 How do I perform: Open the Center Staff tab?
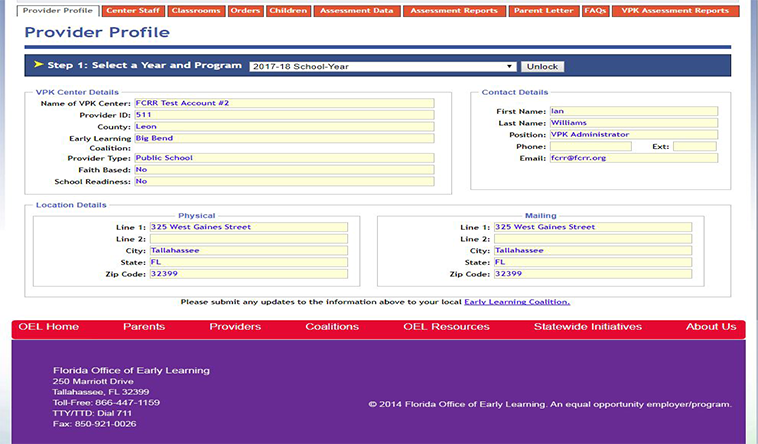(x=133, y=11)
